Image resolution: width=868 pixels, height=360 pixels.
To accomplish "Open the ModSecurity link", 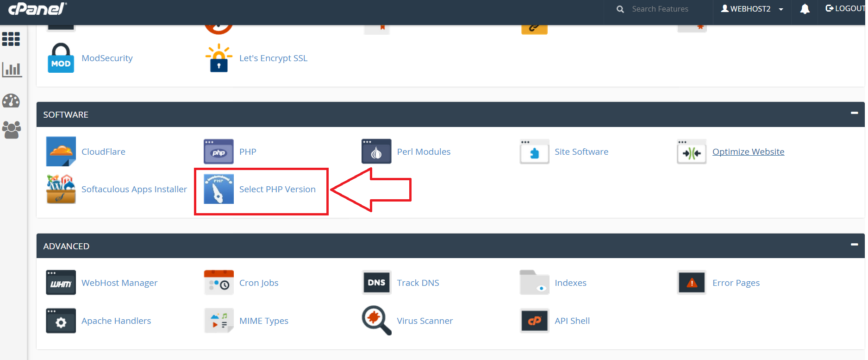I will 107,58.
